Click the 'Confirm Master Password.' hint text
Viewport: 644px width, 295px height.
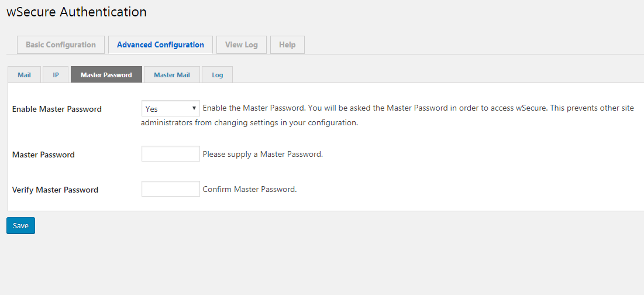250,190
